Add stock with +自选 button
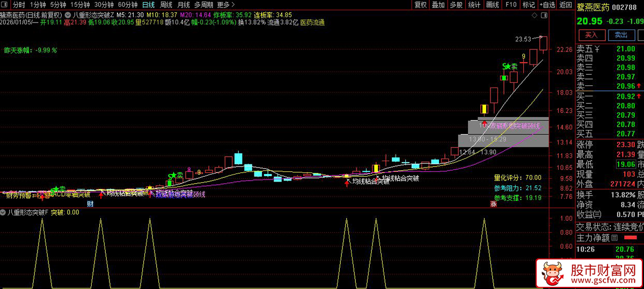 point(547,5)
